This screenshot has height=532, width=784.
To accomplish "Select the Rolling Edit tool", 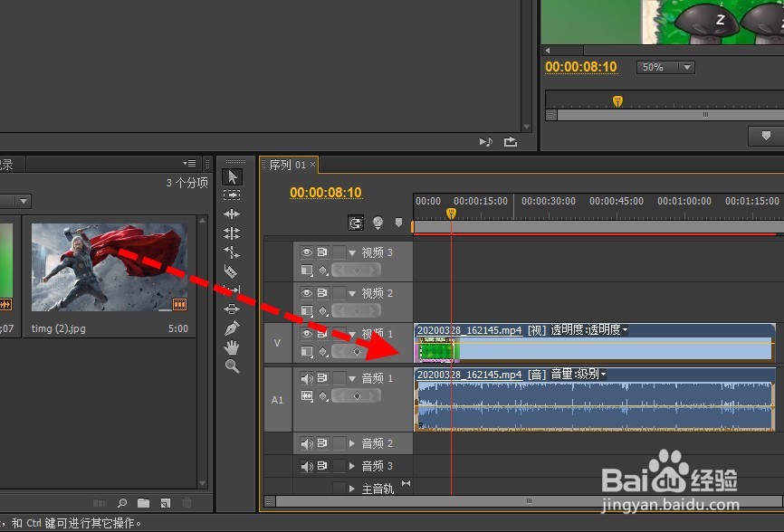I will click(x=232, y=233).
